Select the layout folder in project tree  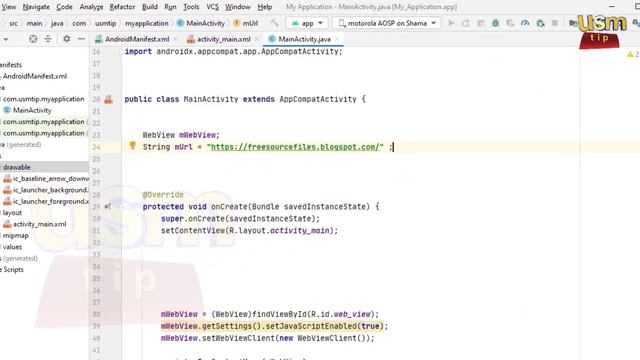(12, 213)
